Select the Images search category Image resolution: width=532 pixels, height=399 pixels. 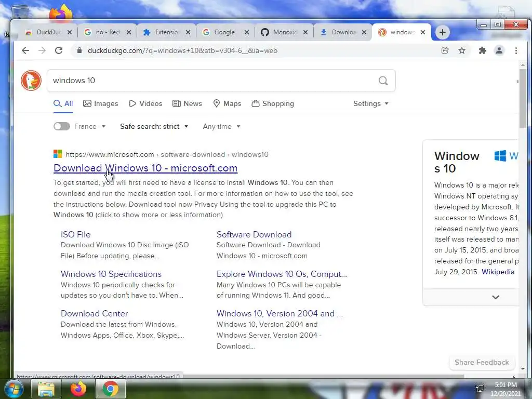[x=101, y=103]
